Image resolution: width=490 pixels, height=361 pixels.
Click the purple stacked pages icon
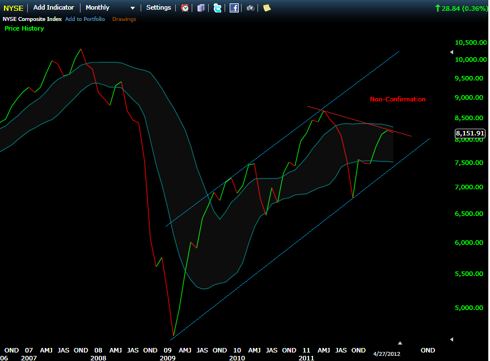tap(201, 8)
